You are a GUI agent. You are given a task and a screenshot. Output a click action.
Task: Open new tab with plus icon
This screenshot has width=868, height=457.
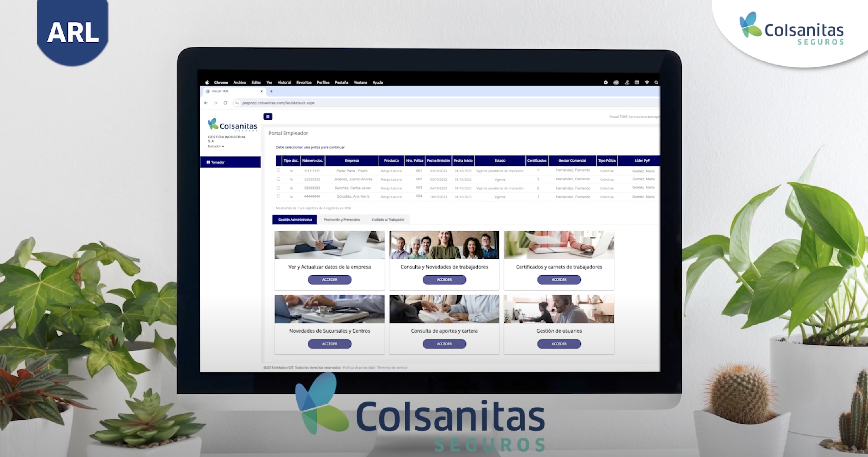tap(271, 91)
